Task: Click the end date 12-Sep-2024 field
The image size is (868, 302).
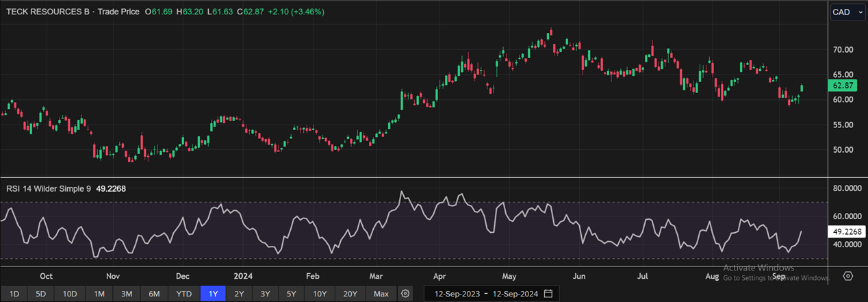Action: click(513, 294)
